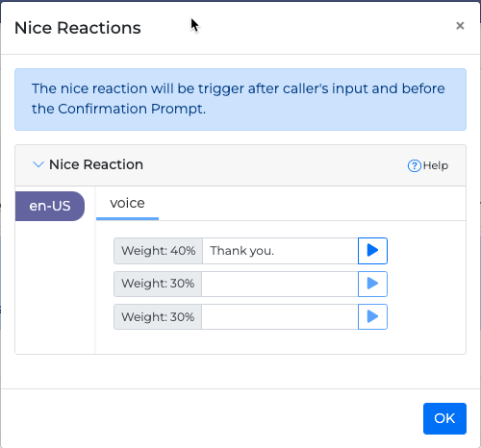Confirm with the OK button
Viewport: 481px width, 448px height.
444,418
